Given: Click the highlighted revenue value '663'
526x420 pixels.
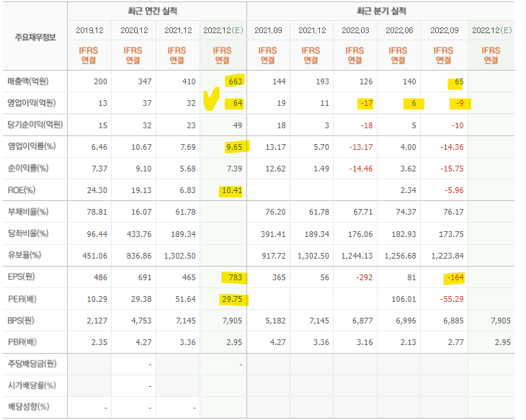Looking at the screenshot, I should tap(235, 81).
